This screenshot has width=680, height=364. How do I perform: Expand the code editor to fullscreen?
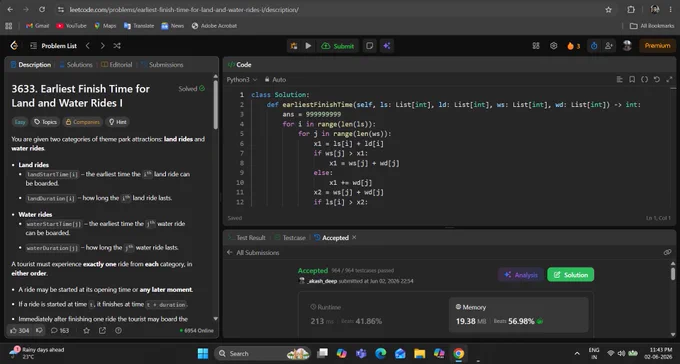click(669, 79)
